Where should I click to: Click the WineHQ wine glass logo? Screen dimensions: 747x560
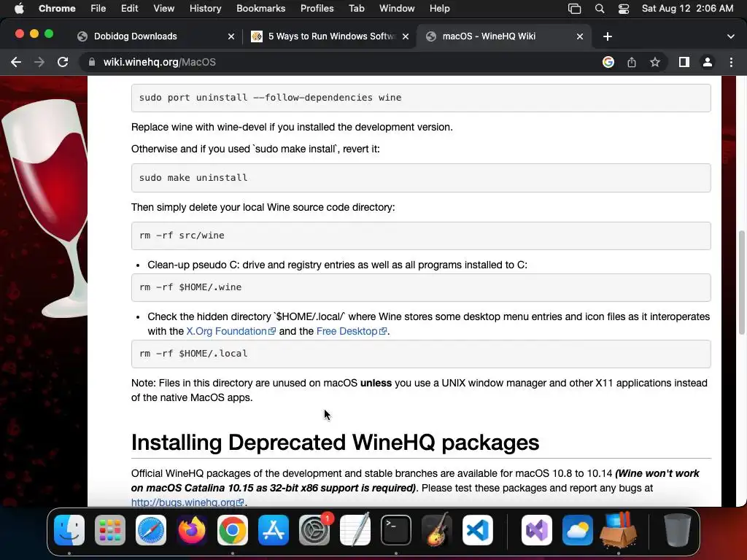pos(45,208)
